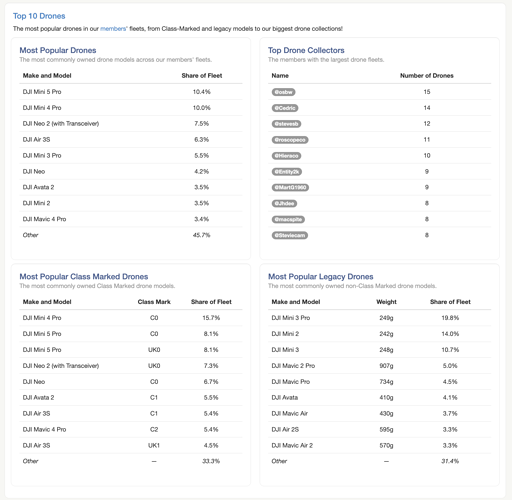Select the 907g weight cell
Viewport: 512px width, 500px height.
tap(386, 366)
